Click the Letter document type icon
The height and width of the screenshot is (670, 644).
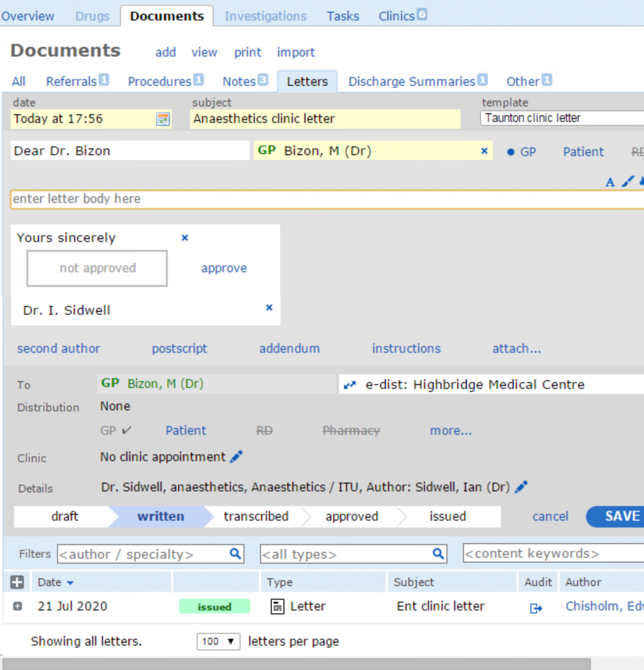coord(277,607)
